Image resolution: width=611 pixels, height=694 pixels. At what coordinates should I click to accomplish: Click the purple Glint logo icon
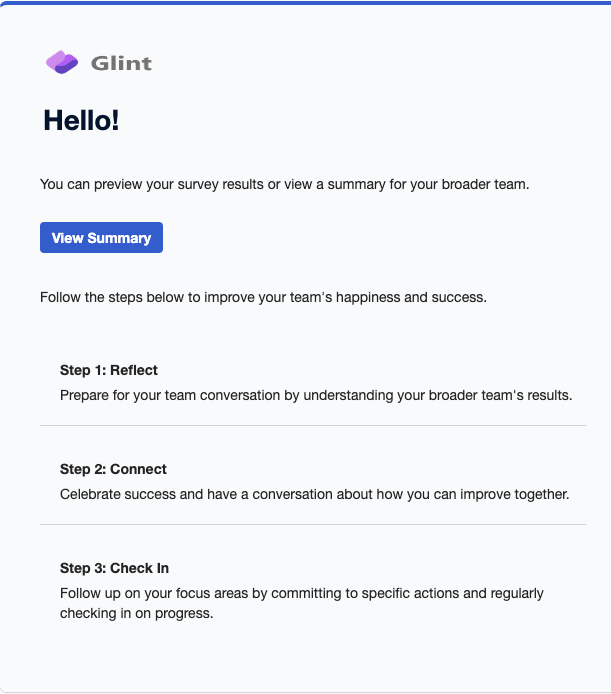(62, 62)
